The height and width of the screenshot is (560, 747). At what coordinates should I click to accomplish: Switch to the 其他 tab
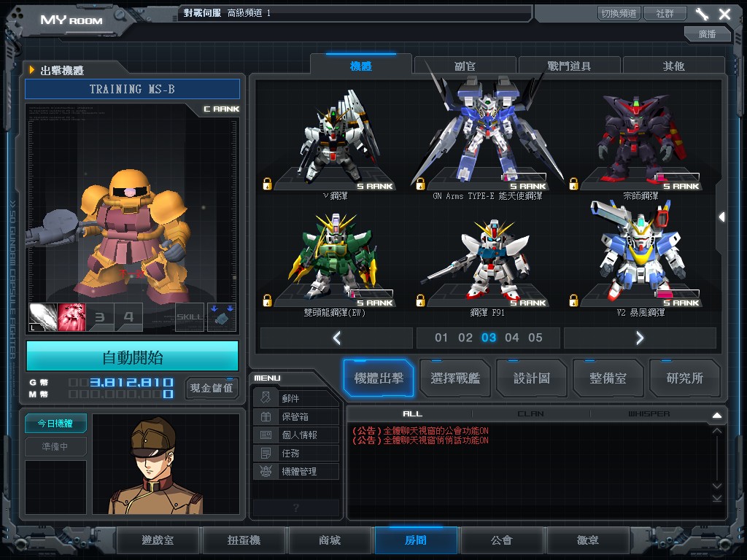click(x=673, y=66)
